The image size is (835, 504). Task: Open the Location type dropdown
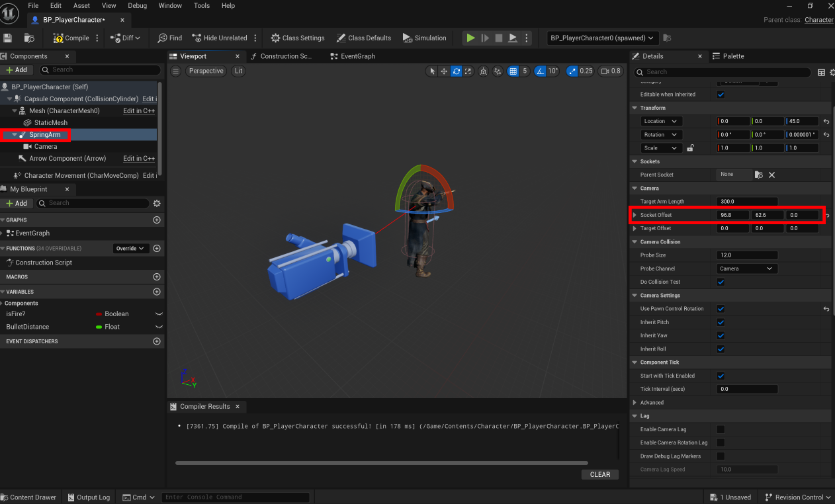pyautogui.click(x=661, y=121)
